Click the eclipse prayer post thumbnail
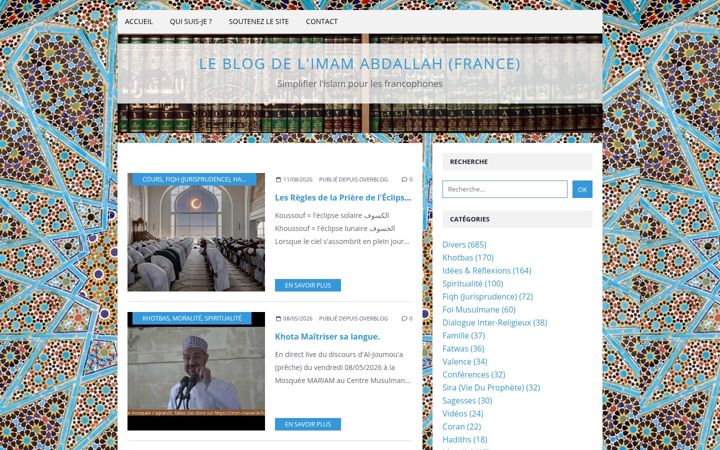The image size is (720, 450). tap(196, 232)
